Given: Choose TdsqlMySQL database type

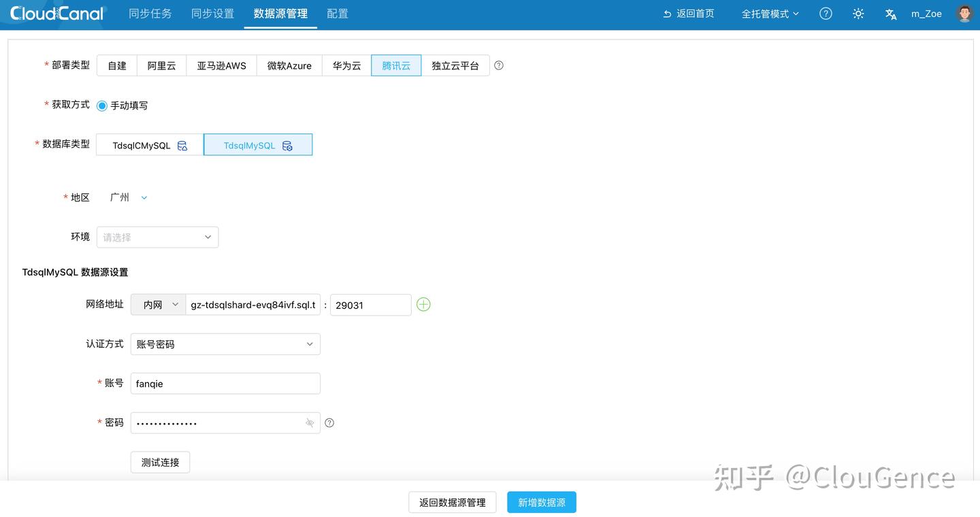Looking at the screenshot, I should point(258,145).
